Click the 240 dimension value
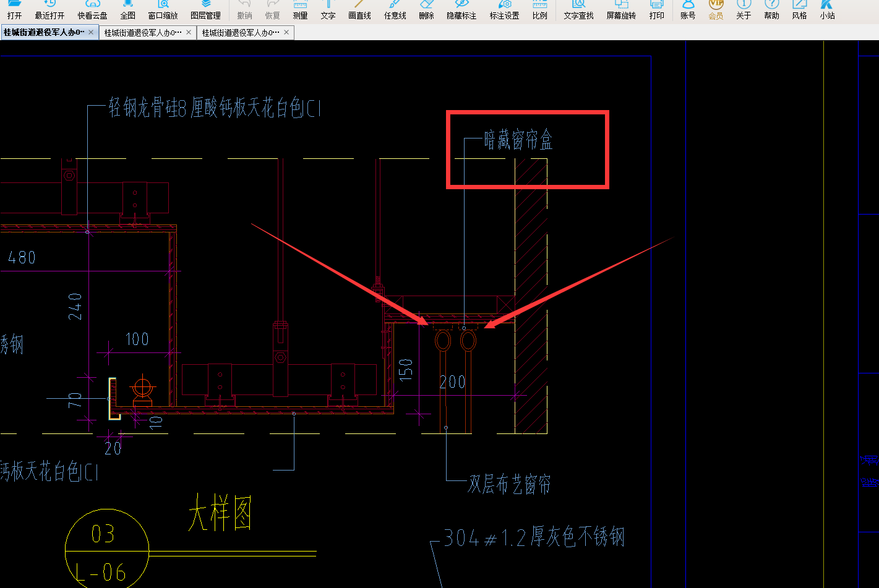 point(75,307)
